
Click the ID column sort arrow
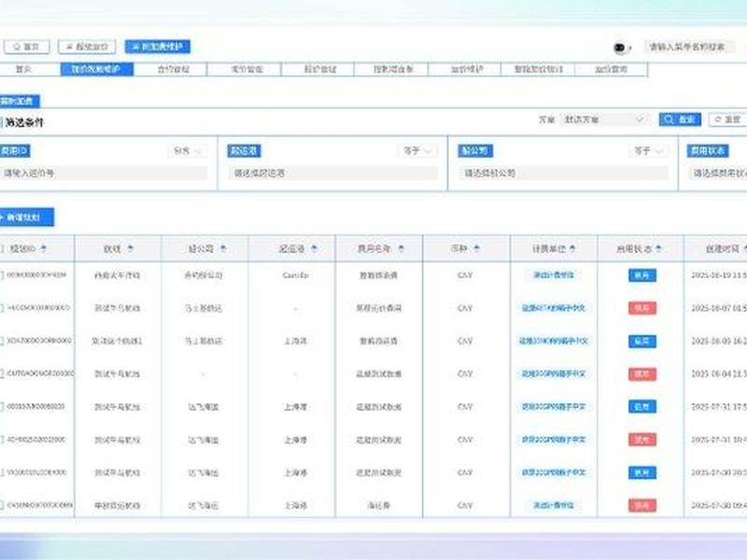tap(44, 248)
